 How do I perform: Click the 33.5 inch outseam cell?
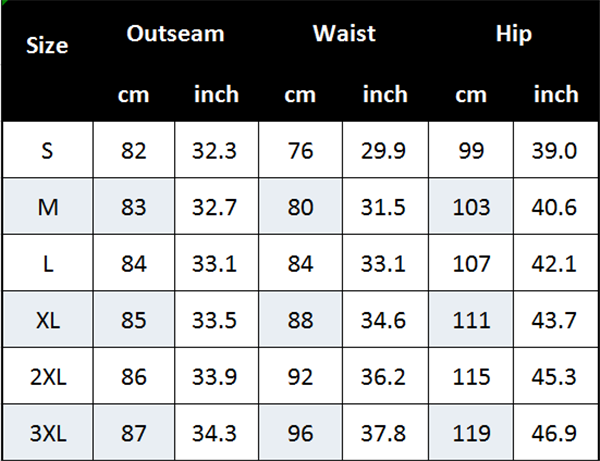click(x=216, y=321)
